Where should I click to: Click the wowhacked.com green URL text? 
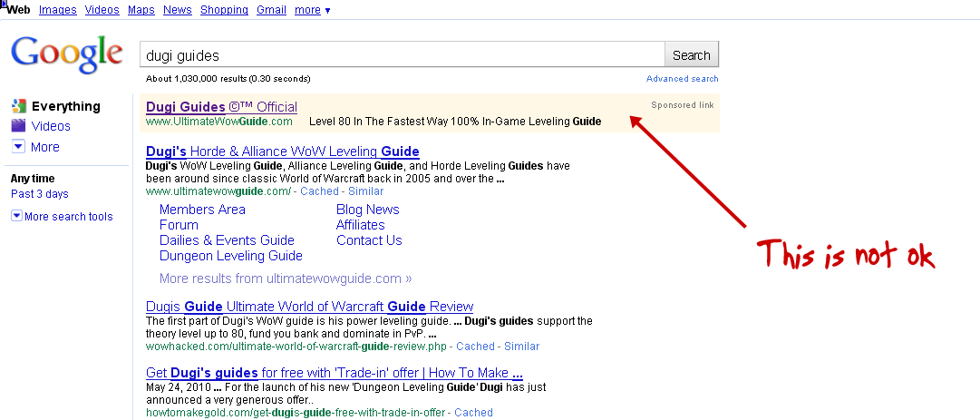point(296,347)
